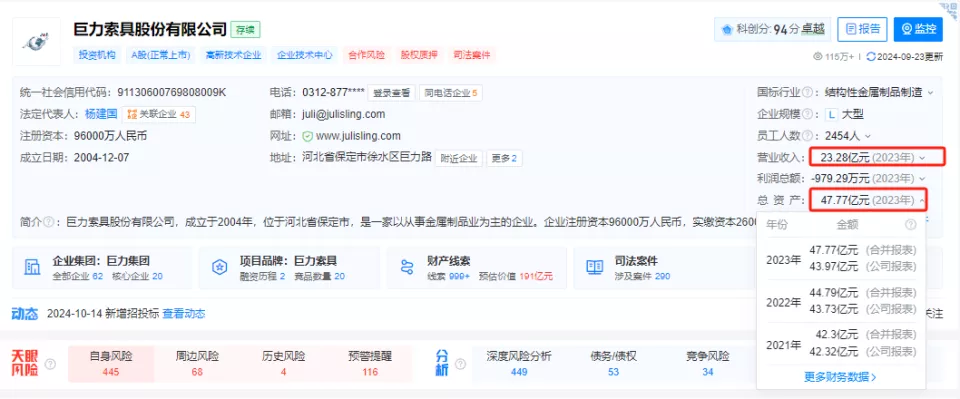The height and width of the screenshot is (399, 960).
Task: Click the green verified shield icon by website
Action: coord(308,136)
